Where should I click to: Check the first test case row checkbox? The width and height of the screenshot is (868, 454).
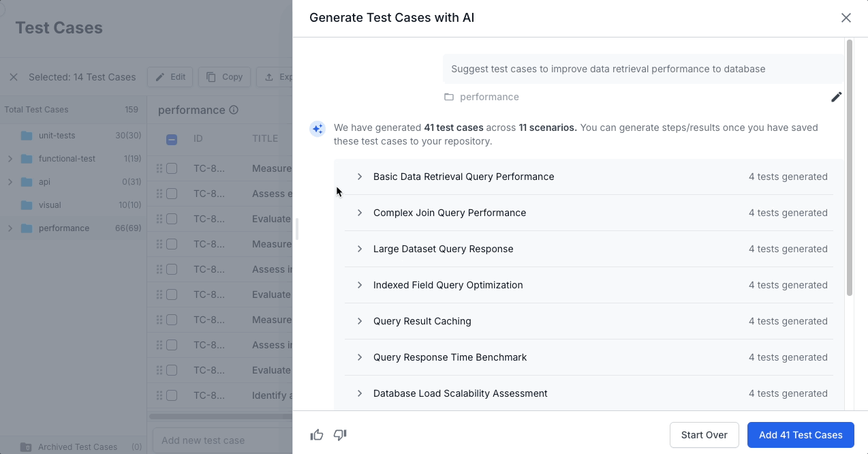pyautogui.click(x=172, y=168)
